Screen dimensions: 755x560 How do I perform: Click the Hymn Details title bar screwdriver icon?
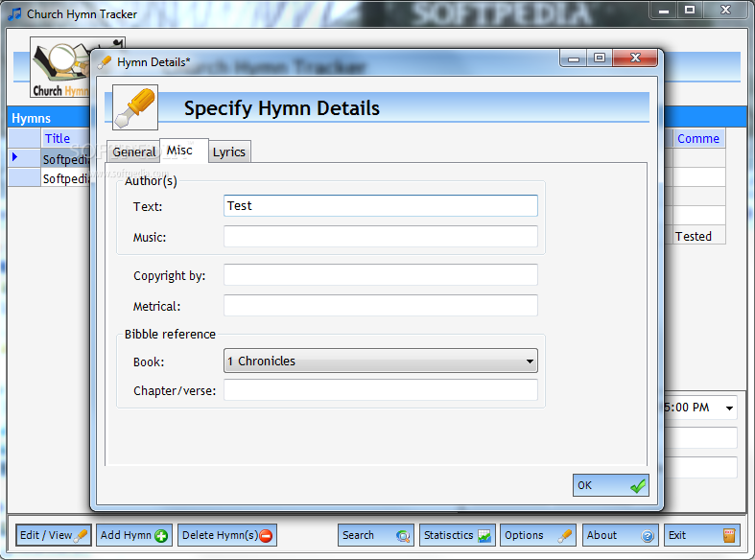pos(105,62)
